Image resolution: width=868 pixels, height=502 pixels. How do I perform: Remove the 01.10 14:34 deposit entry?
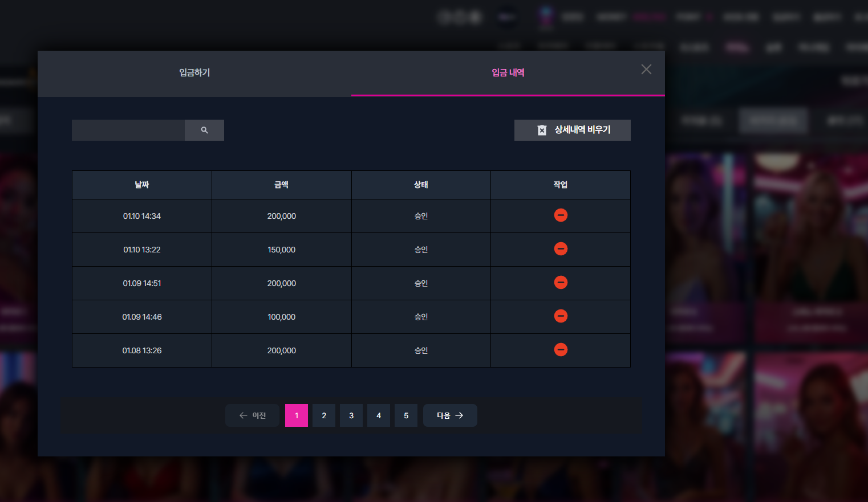(x=561, y=215)
